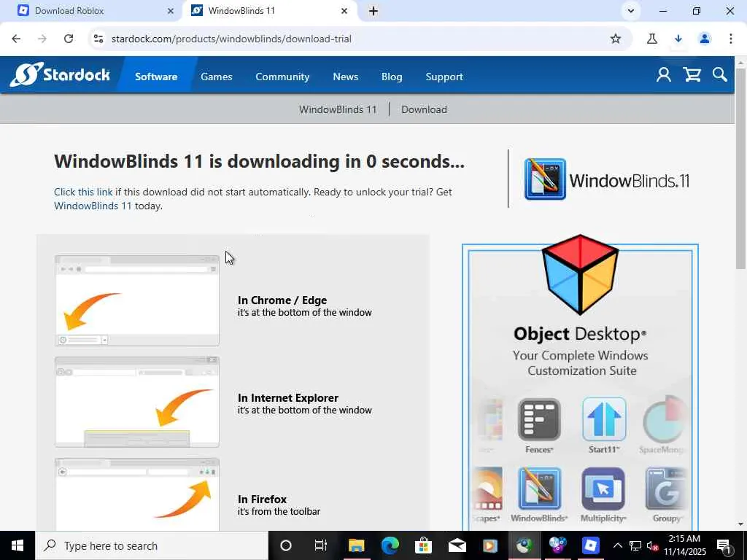Follow the WindowBlinds 11 purchase link
The height and width of the screenshot is (560, 747).
click(93, 206)
